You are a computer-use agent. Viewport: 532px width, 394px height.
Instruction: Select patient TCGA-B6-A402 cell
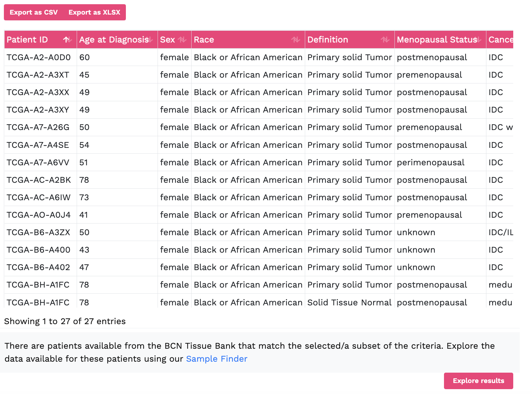40,267
